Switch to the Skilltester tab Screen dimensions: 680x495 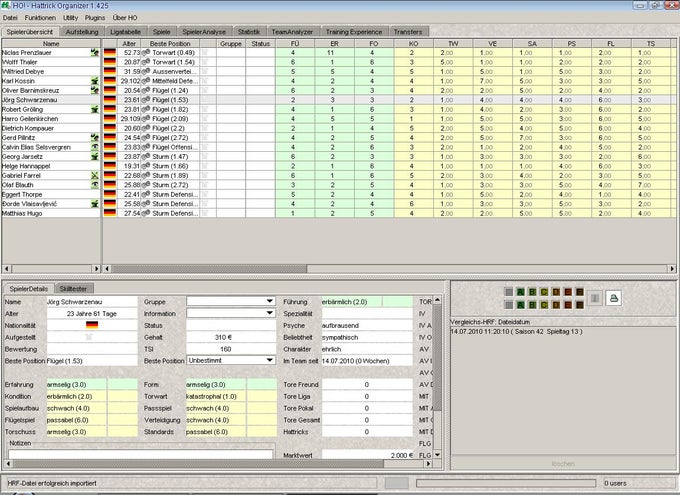pos(73,288)
